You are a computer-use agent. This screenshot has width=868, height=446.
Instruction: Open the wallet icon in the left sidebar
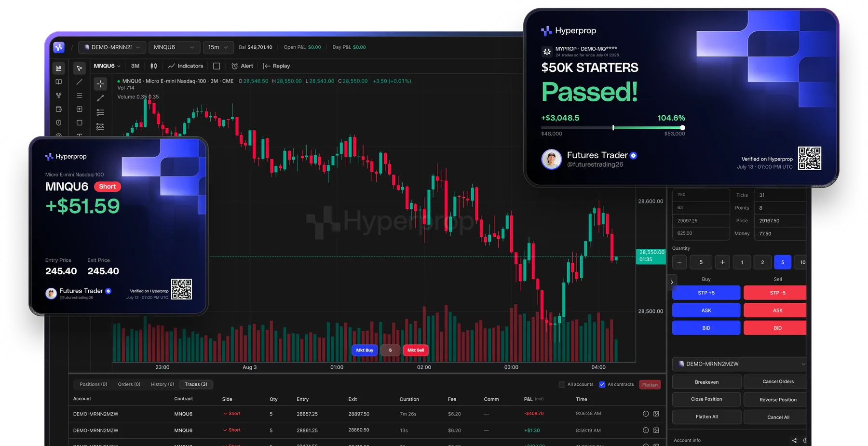(x=58, y=109)
